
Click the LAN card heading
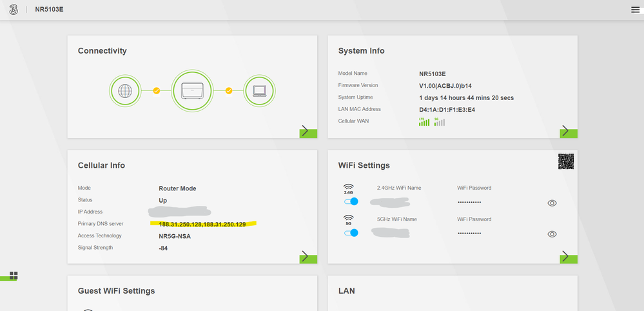[346, 291]
